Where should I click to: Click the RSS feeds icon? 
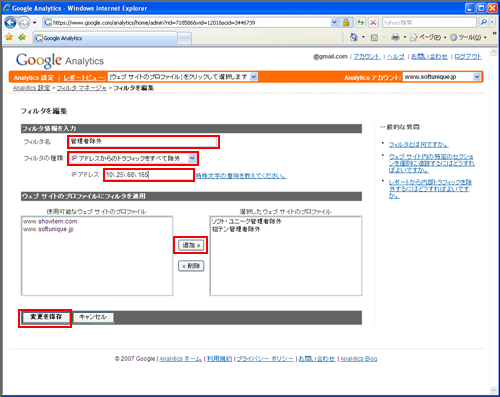pos(374,38)
